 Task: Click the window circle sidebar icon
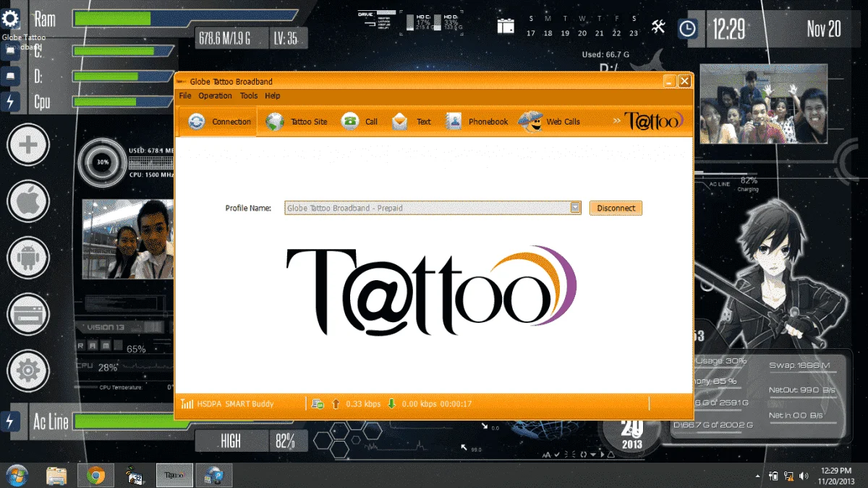tap(28, 314)
